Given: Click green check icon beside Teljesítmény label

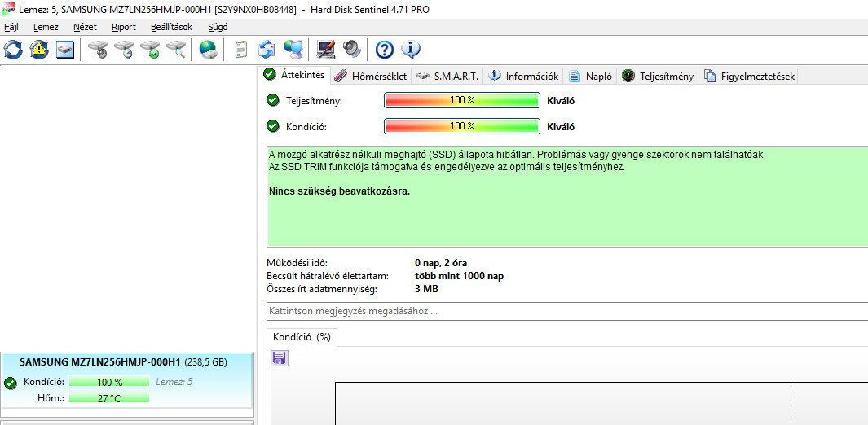Looking at the screenshot, I should point(273,101).
